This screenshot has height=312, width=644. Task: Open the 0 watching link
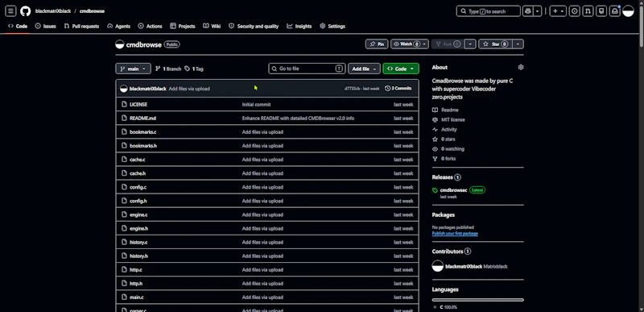pyautogui.click(x=448, y=149)
